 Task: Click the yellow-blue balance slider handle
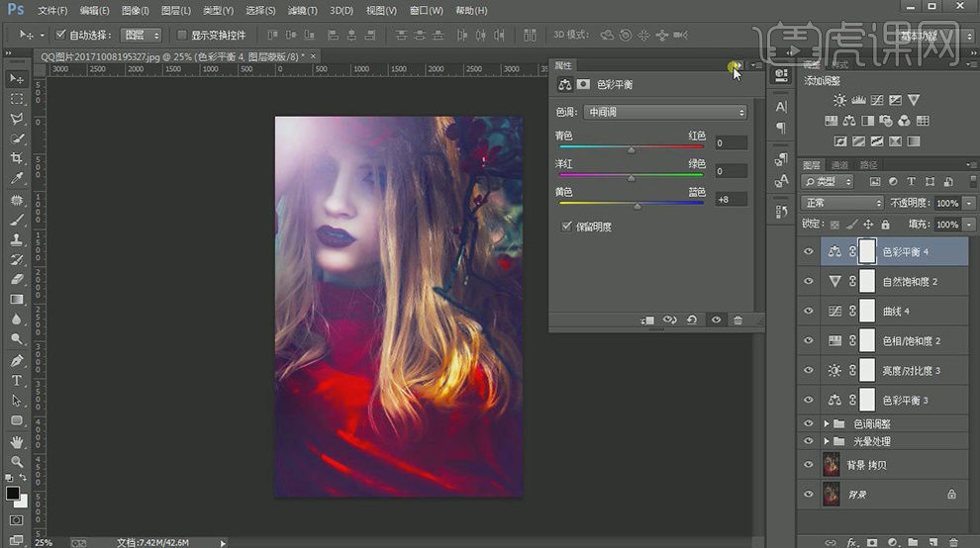click(x=637, y=206)
